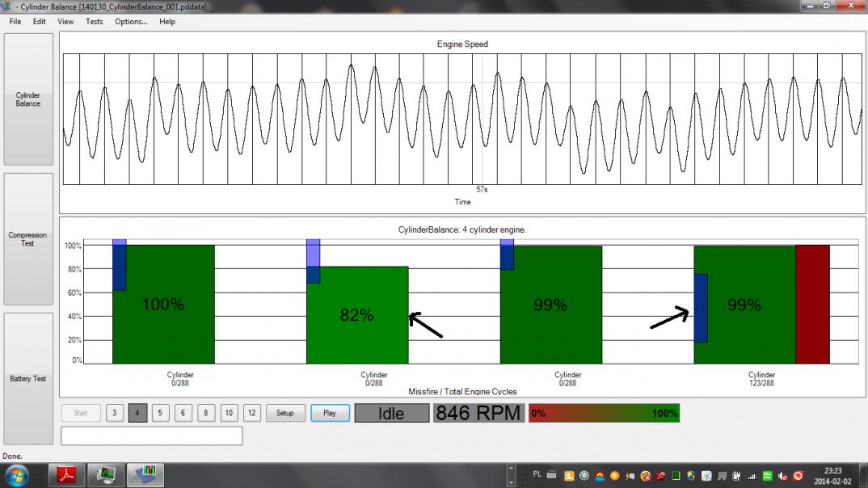Click the Play button
This screenshot has width=868, height=488.
330,413
